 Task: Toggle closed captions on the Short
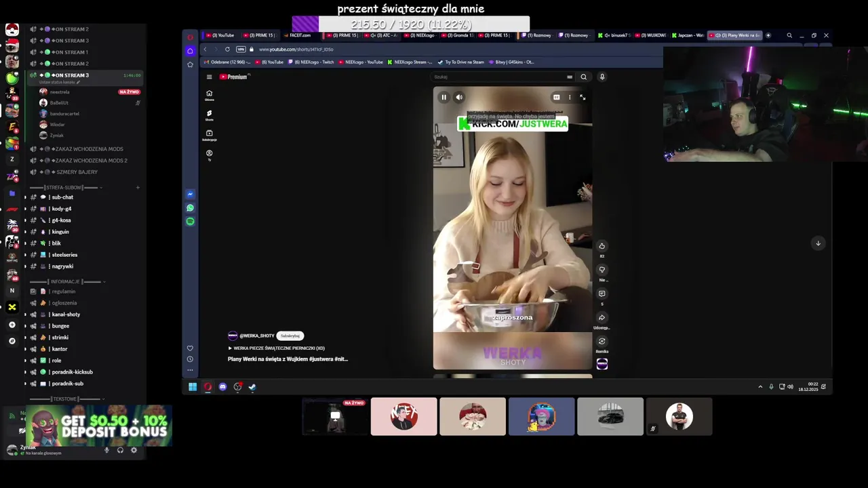(x=556, y=97)
